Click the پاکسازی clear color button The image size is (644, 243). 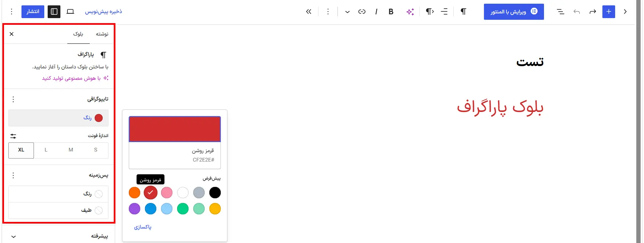pos(143,227)
